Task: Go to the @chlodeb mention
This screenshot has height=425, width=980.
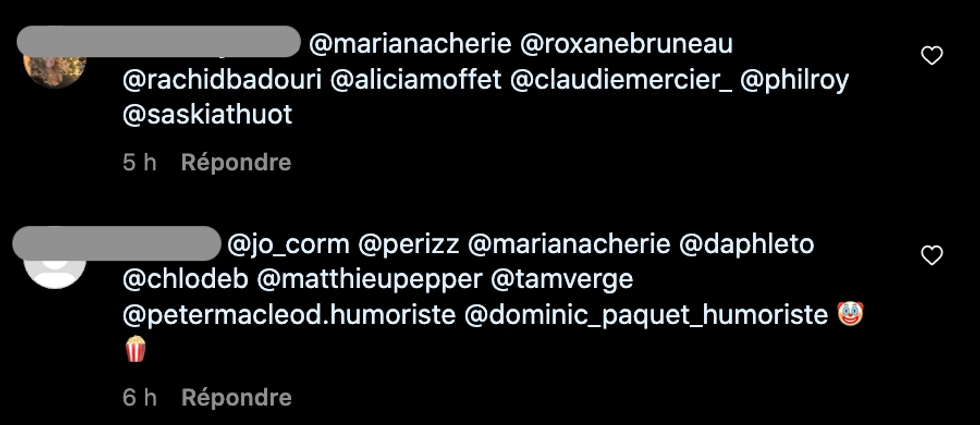Action: coord(185,279)
